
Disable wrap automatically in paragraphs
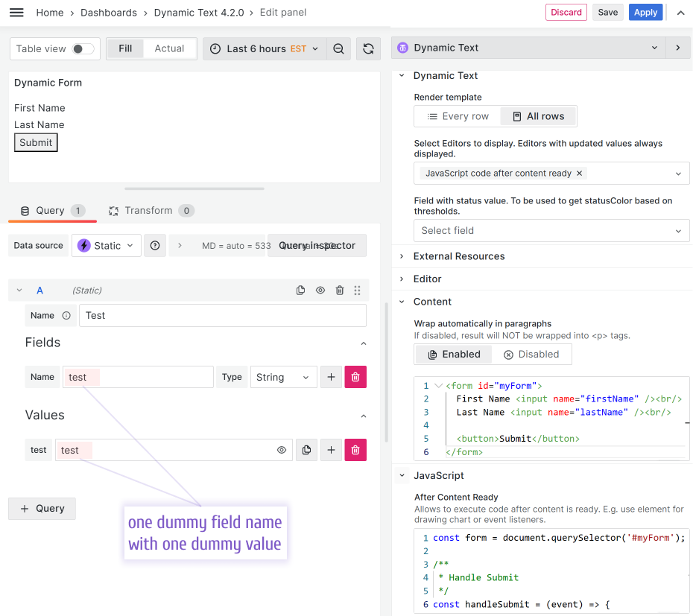(531, 354)
